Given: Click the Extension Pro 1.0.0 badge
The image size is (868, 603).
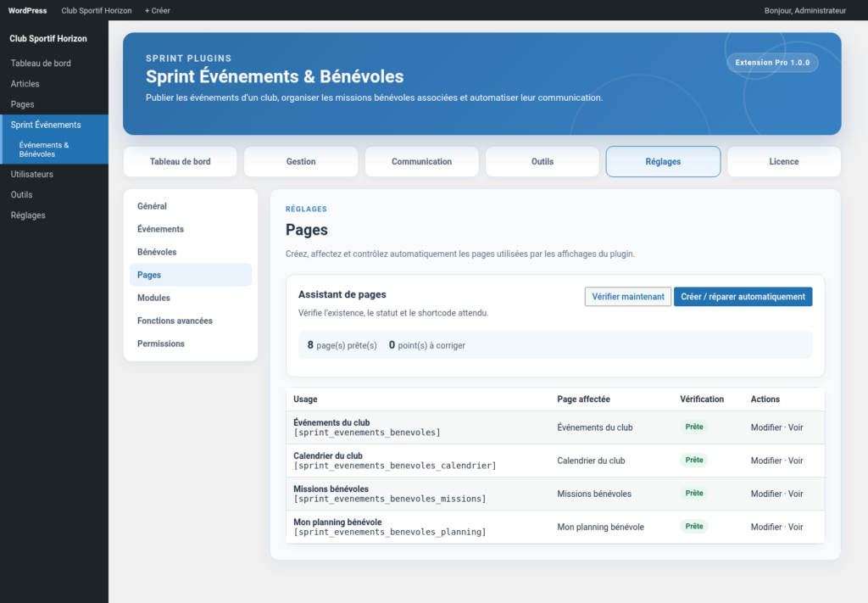Looking at the screenshot, I should tap(772, 63).
